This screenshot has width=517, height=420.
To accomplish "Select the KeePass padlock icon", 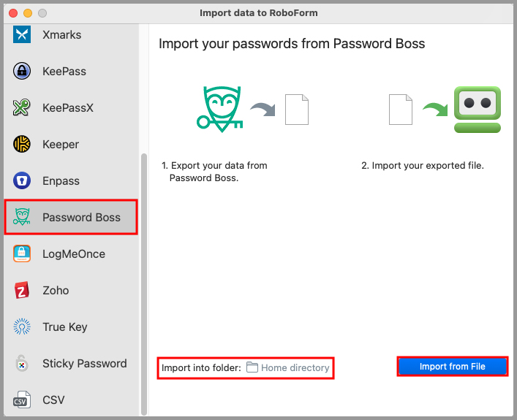I will point(22,71).
